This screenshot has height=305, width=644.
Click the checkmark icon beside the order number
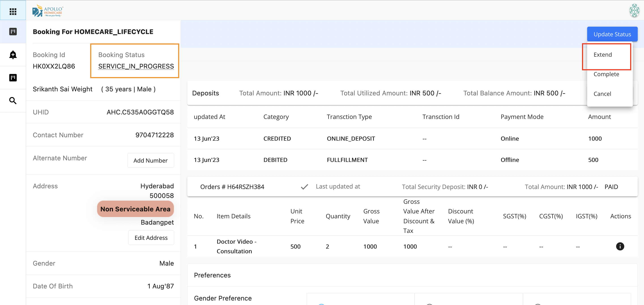(x=304, y=187)
